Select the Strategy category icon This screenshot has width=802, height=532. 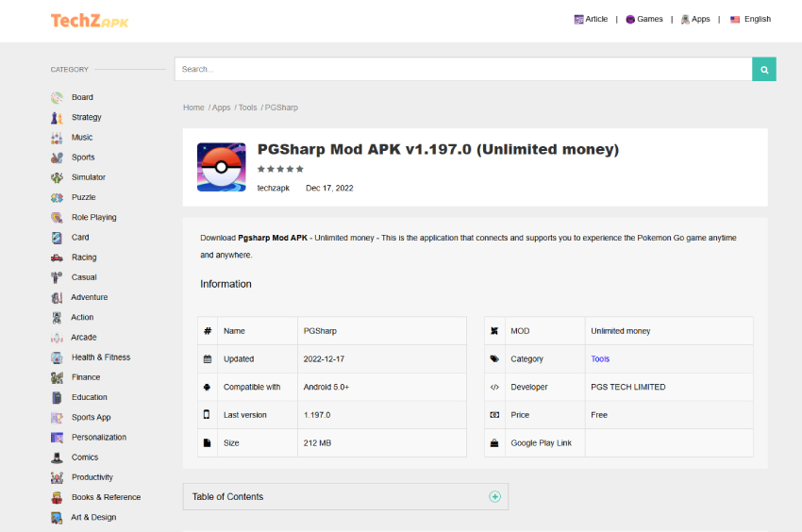point(57,118)
